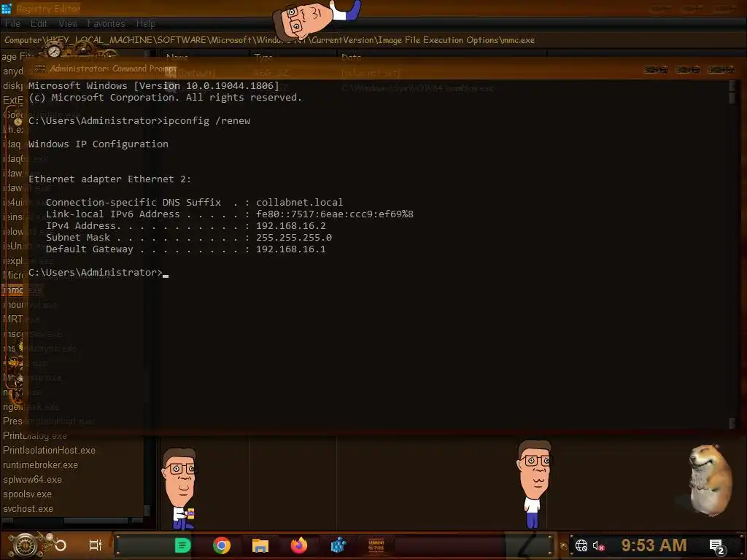The height and width of the screenshot is (560, 747).
Task: Open the steampunk Start button
Action: pos(25,545)
